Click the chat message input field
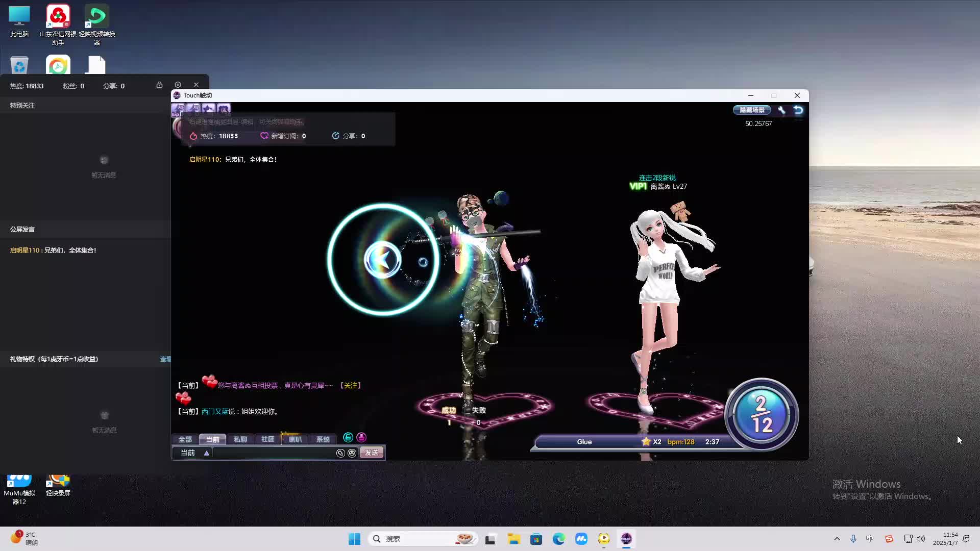Screen dimensions: 980x551 click(273, 453)
